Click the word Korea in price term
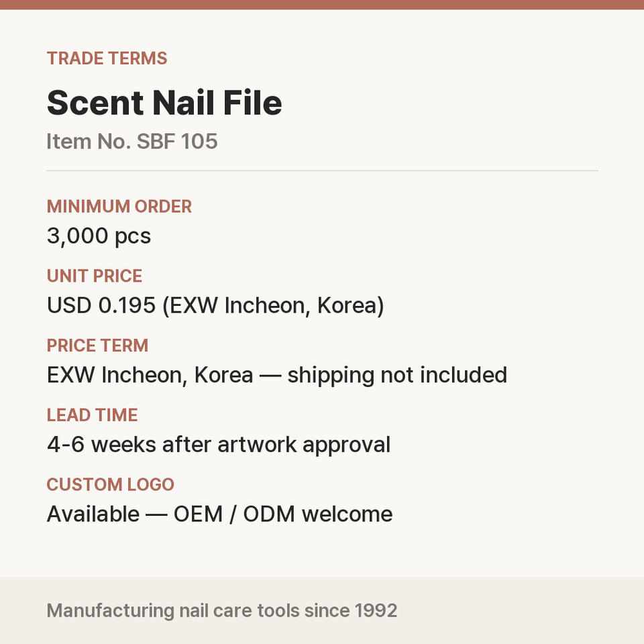Image resolution: width=644 pixels, height=644 pixels. click(223, 376)
